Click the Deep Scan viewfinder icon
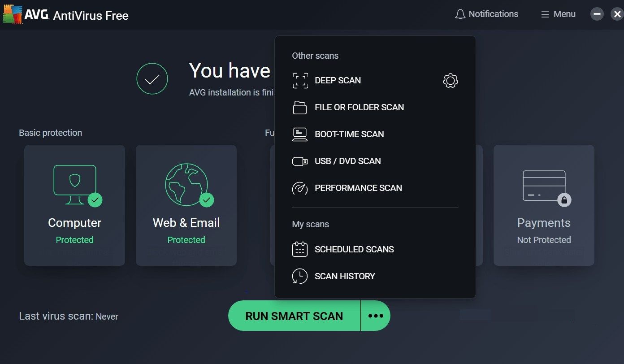Image resolution: width=624 pixels, height=364 pixels. click(x=300, y=81)
